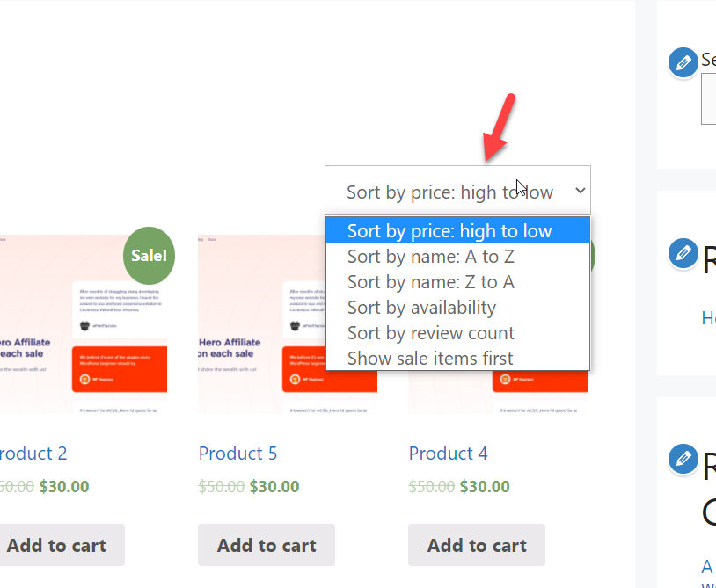The height and width of the screenshot is (588, 716).
Task: Click the Product 5 thumbnail image
Action: tap(261, 324)
